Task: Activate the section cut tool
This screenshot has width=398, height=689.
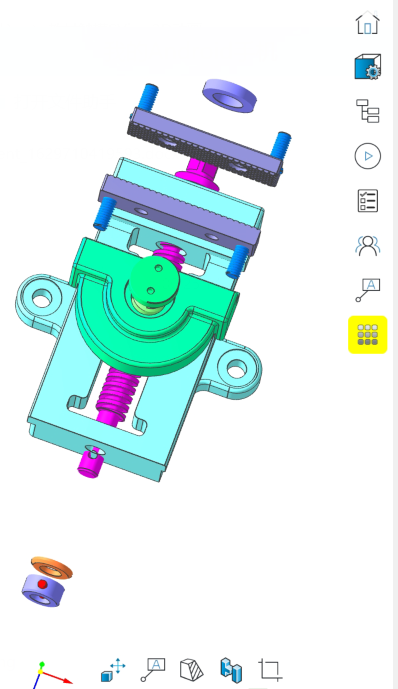Action: pyautogui.click(x=192, y=670)
